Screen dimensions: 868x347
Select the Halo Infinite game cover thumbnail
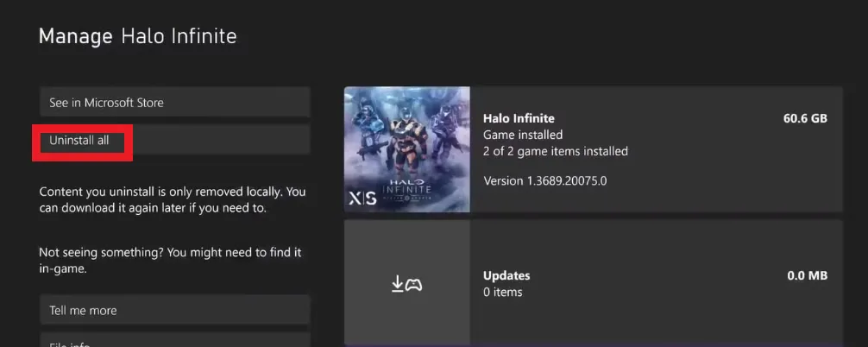click(407, 149)
